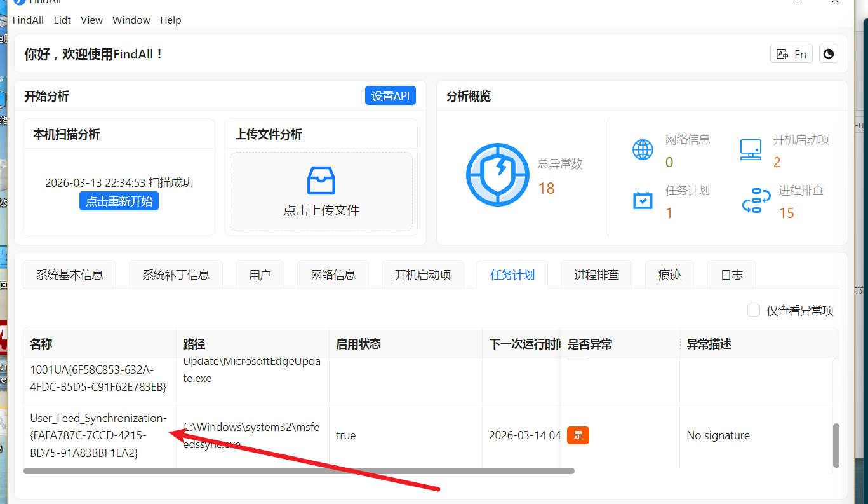This screenshot has width=868, height=504.
Task: Click the globe network info icon
Action: (x=643, y=150)
